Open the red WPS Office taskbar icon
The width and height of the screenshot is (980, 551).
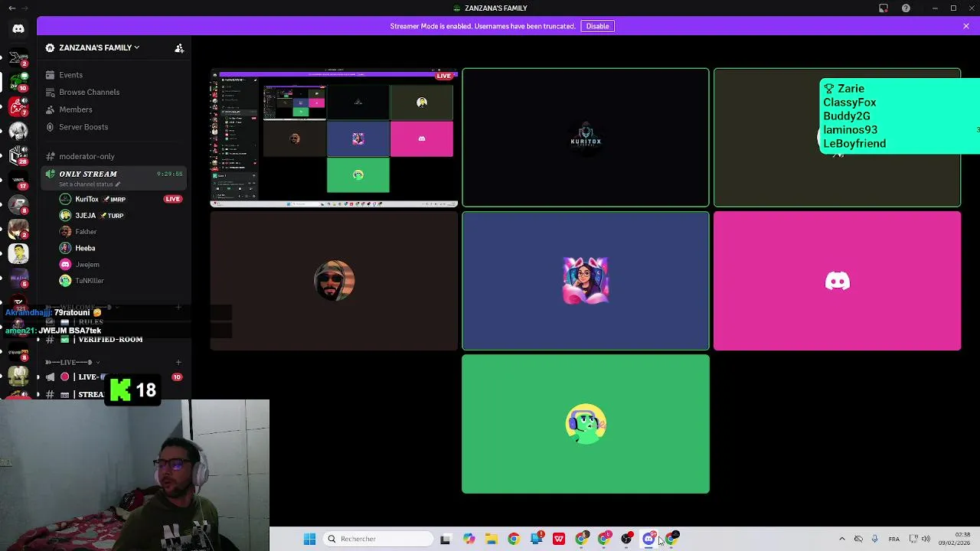(x=559, y=539)
